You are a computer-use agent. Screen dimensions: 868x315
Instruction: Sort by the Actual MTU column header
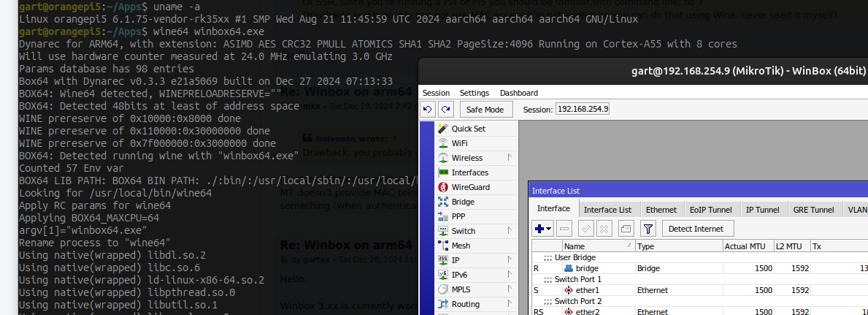748,246
